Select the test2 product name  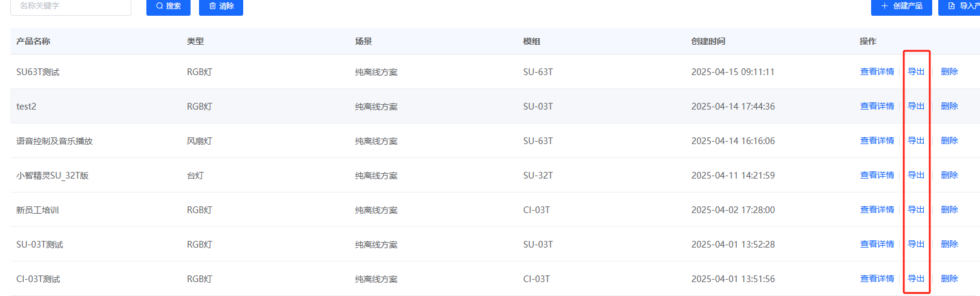click(26, 107)
